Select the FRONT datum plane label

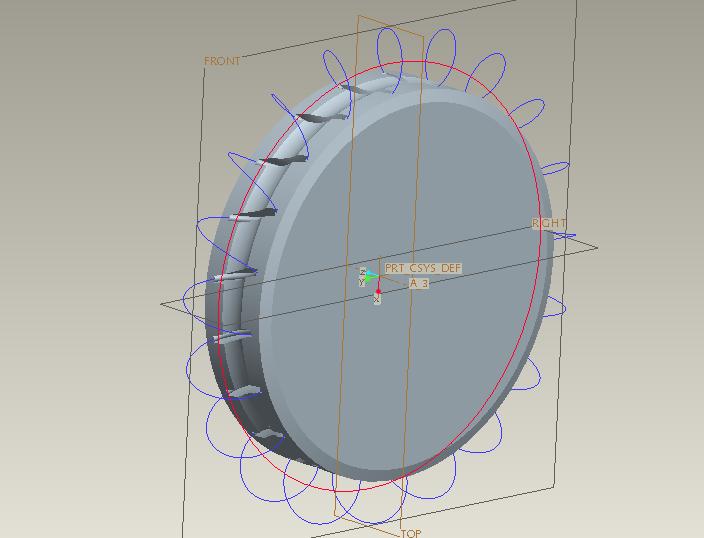point(222,61)
